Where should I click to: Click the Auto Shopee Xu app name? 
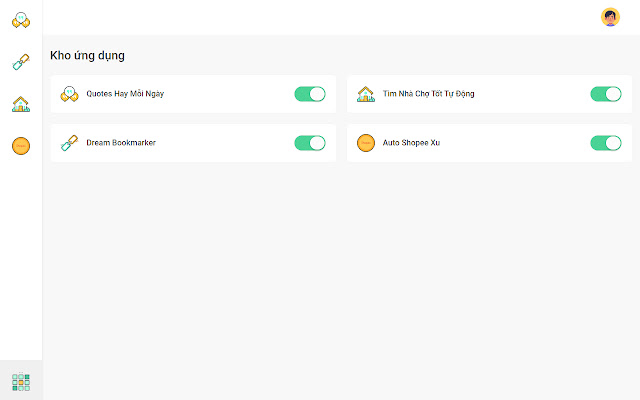click(411, 143)
